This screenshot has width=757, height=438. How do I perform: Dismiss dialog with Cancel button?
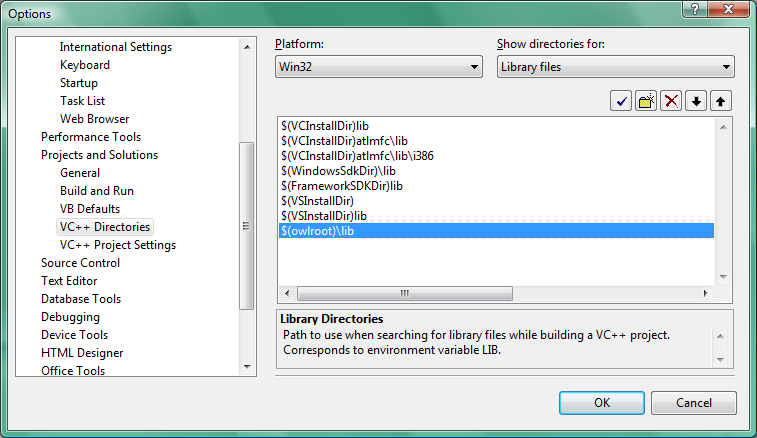click(x=694, y=403)
